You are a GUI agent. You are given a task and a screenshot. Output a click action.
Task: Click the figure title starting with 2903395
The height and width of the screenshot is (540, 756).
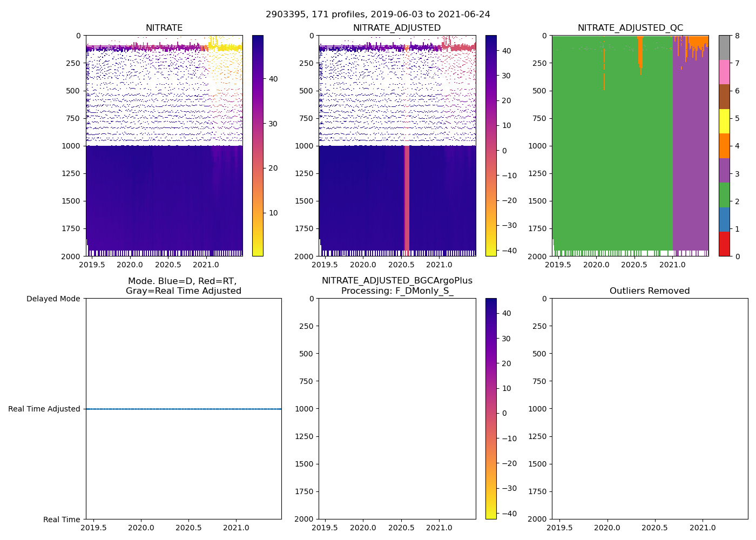coord(377,15)
